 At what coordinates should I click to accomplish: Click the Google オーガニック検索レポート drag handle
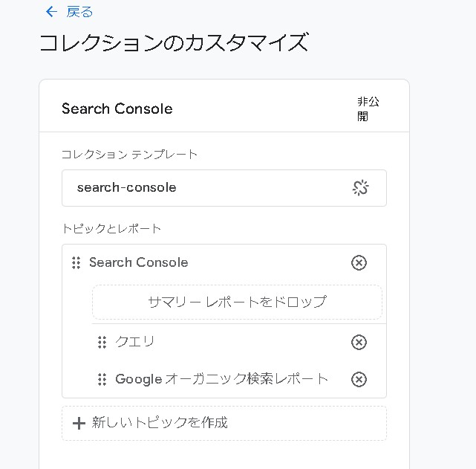point(102,379)
